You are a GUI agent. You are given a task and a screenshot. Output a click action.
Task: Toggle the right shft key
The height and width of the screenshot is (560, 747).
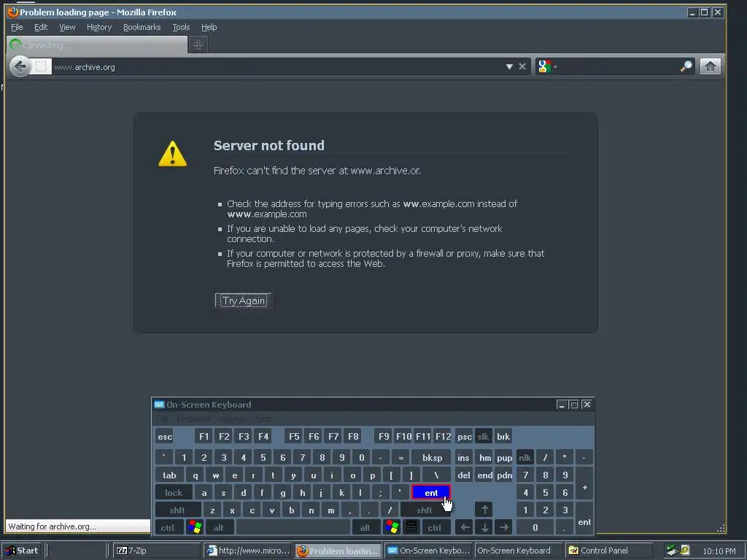point(424,510)
